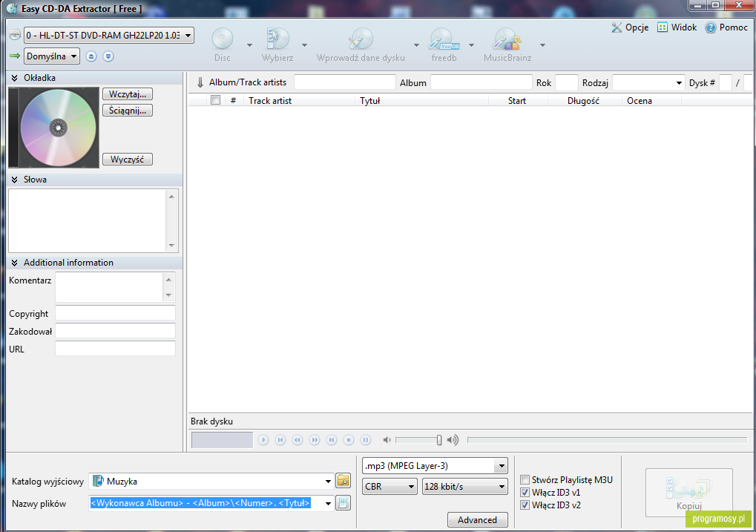This screenshot has width=756, height=532.
Task: Open the Disc button dropdown arrow
Action: (249, 45)
